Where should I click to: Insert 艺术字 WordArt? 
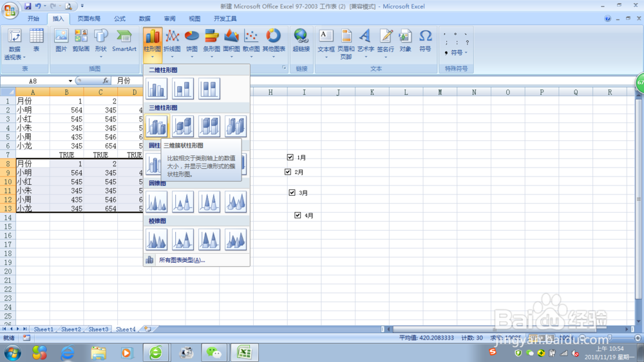(x=366, y=44)
